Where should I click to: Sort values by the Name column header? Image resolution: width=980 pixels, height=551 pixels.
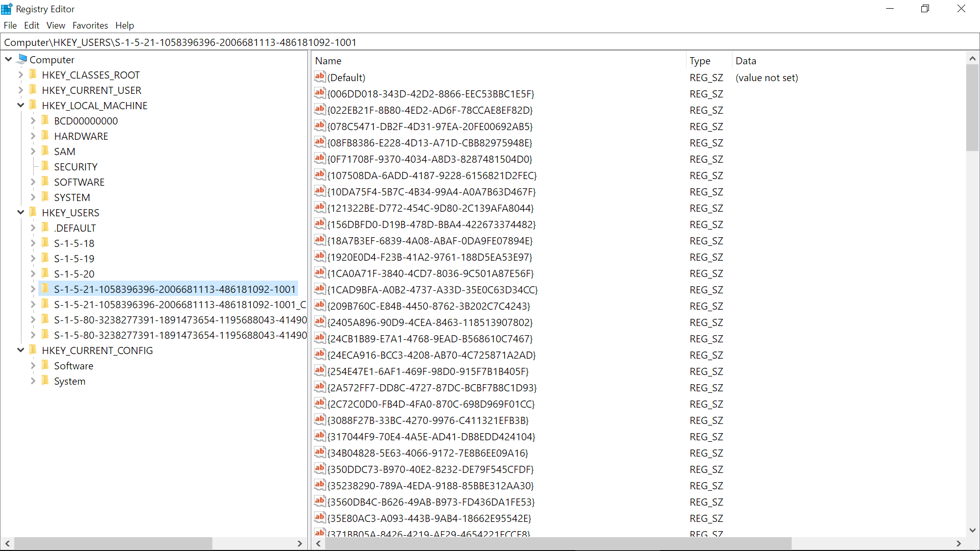pos(328,61)
